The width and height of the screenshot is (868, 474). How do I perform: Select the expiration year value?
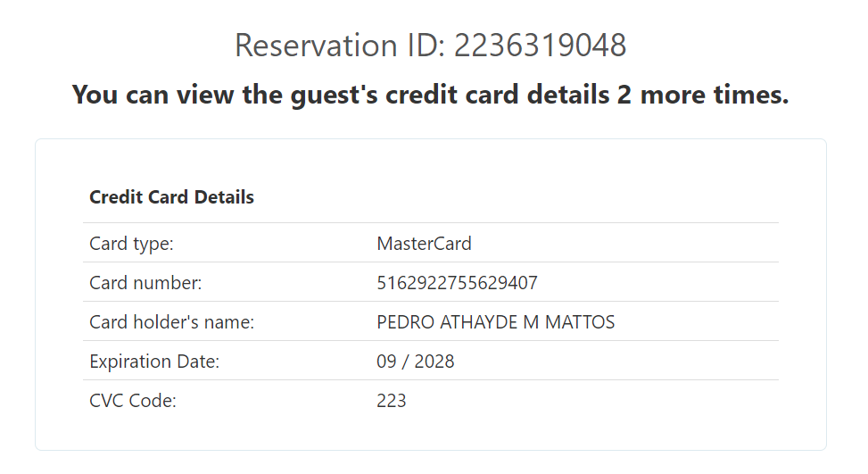click(434, 362)
